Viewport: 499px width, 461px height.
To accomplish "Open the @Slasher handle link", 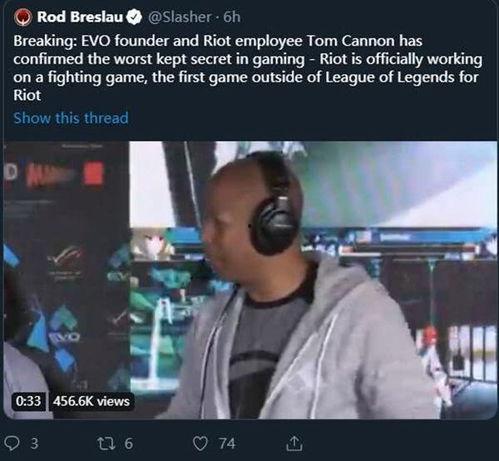I will 179,17.
